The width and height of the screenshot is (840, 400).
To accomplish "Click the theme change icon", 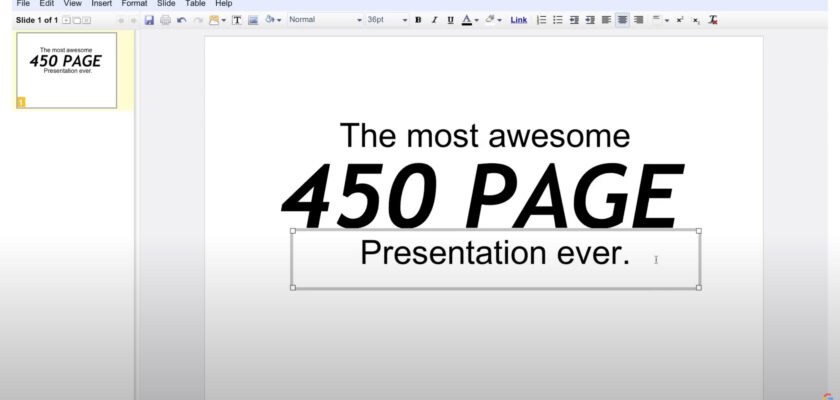I will [214, 20].
